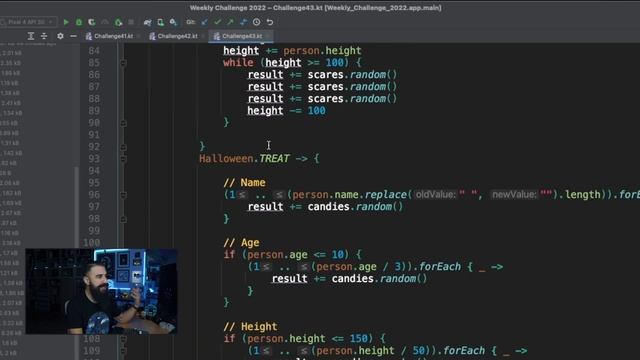Select the Challenge43.kt tab
Screen dimensions: 640x360
tap(242, 36)
